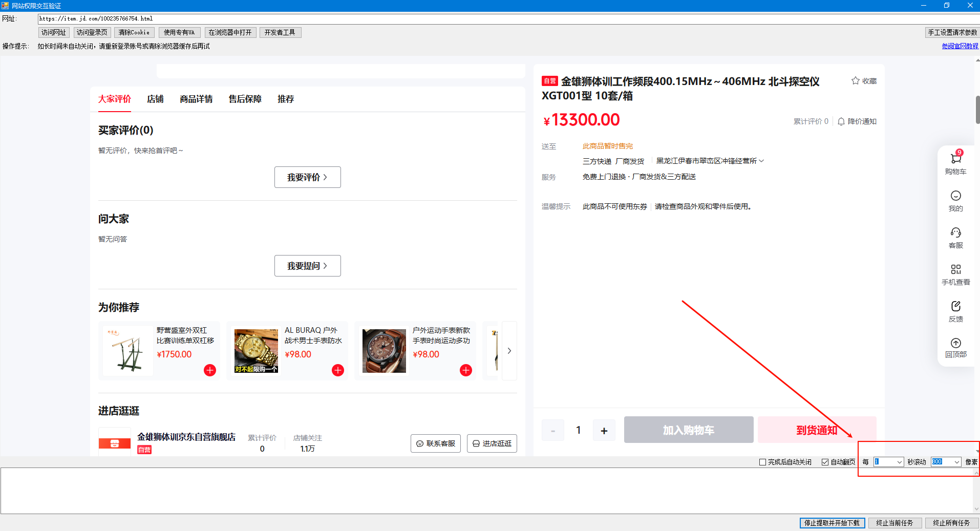Click the 清除Cookie button
The width and height of the screenshot is (980, 531).
coord(134,32)
